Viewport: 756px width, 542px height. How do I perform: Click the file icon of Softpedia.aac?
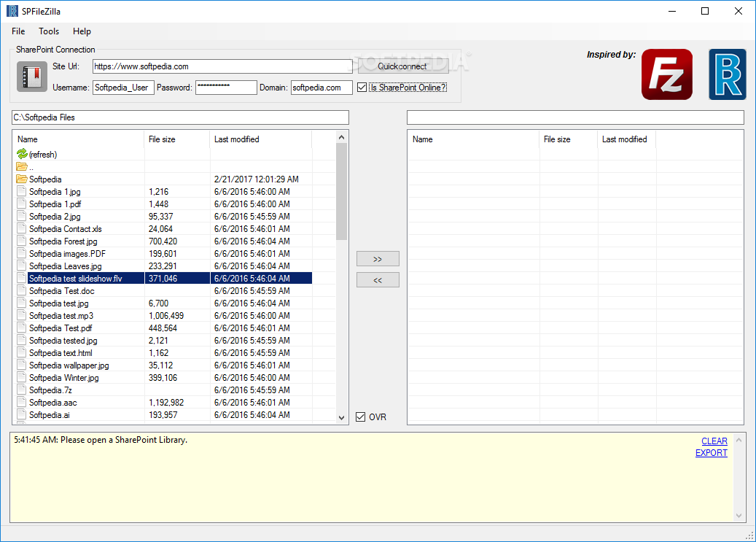coord(21,402)
